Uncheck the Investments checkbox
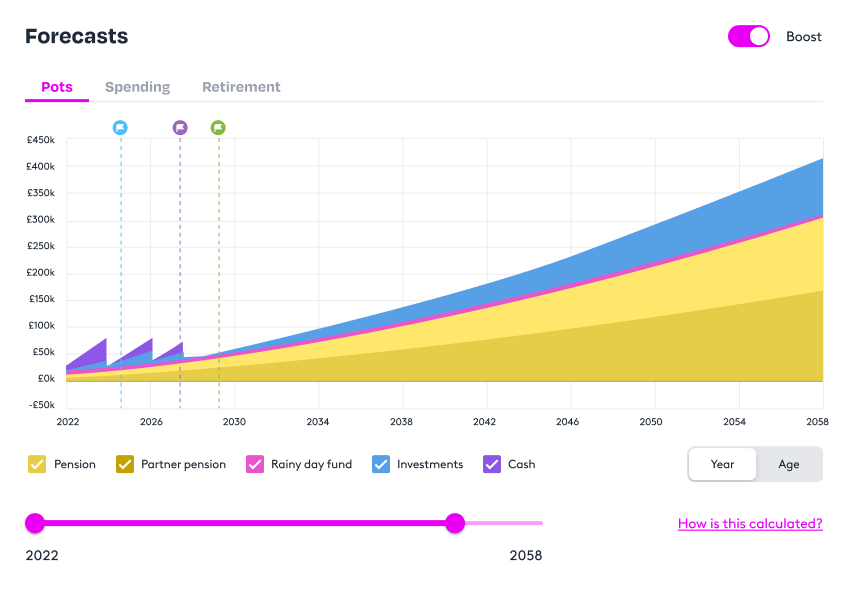 coord(381,464)
